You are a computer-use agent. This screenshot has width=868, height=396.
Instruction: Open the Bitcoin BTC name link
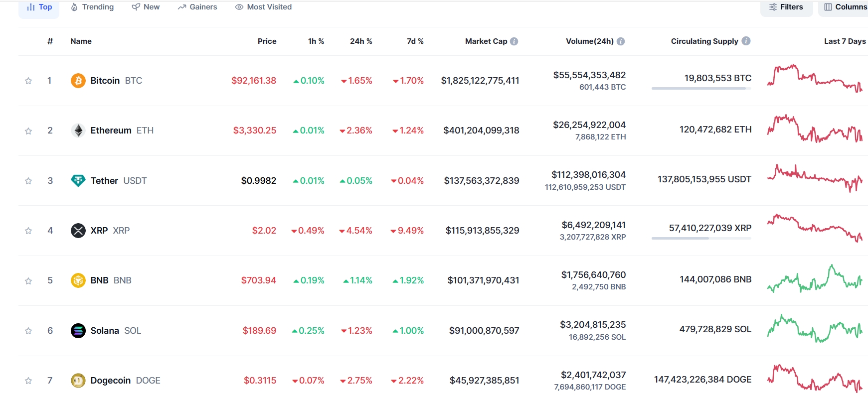[x=116, y=81]
